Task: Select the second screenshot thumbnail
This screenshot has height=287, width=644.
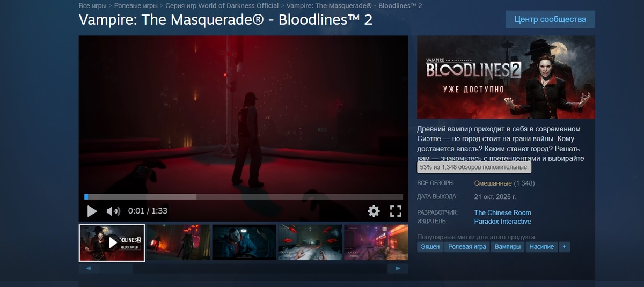Action: tap(178, 242)
